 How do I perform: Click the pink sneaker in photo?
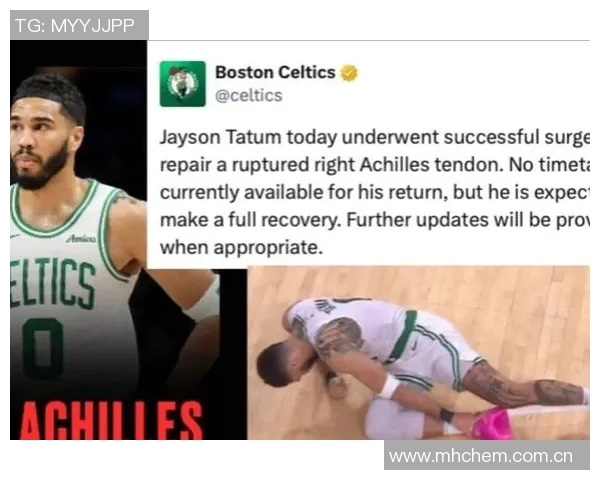pos(492,423)
